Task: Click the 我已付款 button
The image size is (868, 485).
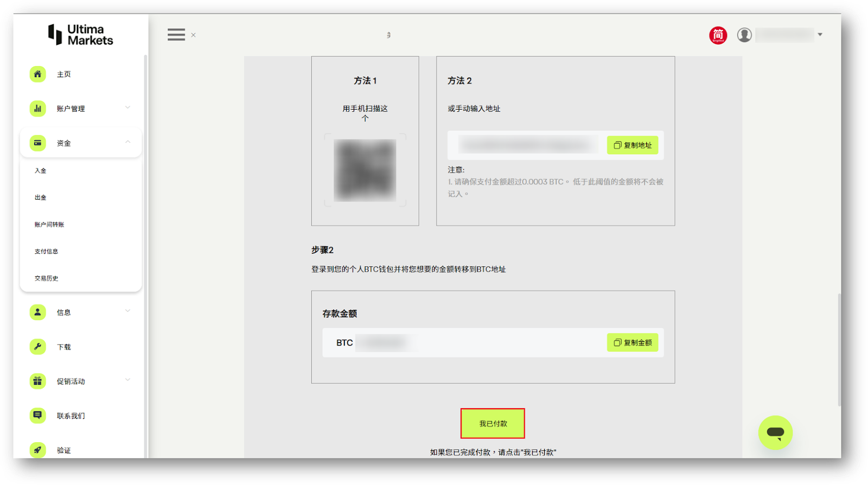Action: (493, 423)
